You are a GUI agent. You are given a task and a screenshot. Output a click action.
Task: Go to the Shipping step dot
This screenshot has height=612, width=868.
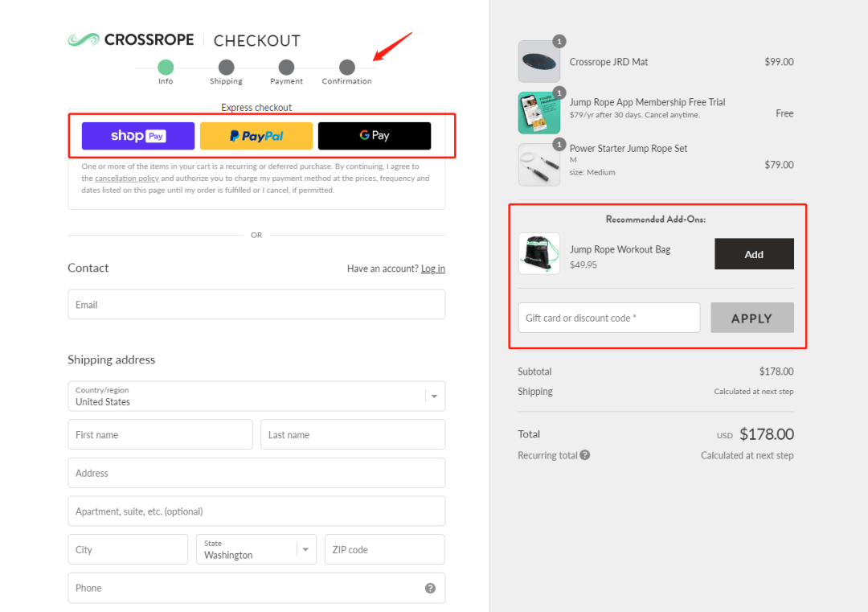(226, 68)
